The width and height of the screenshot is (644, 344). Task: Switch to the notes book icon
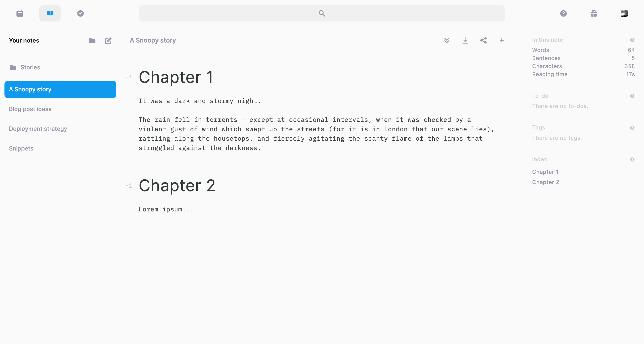[50, 13]
